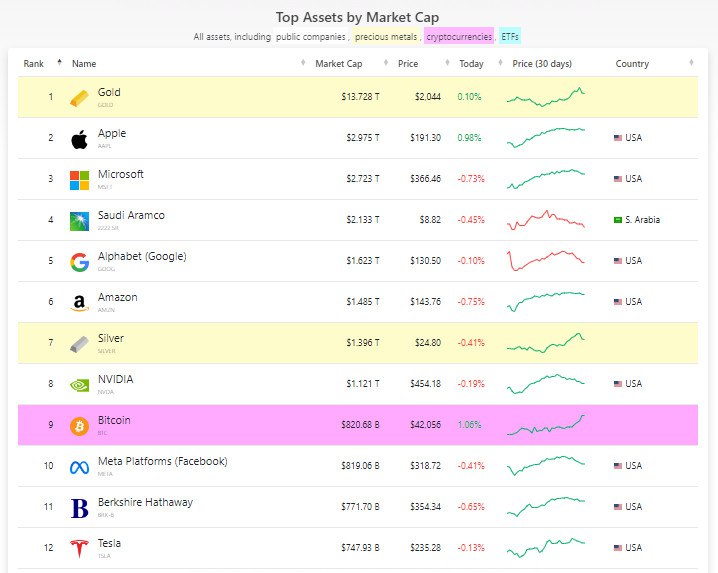The image size is (718, 573).
Task: Sort by Country column arrow
Action: tap(691, 62)
